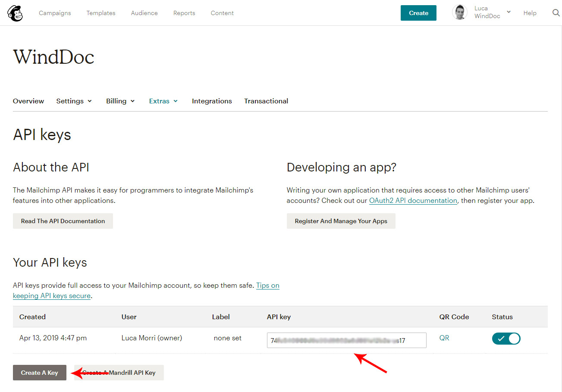Click inside the API key field

click(347, 340)
